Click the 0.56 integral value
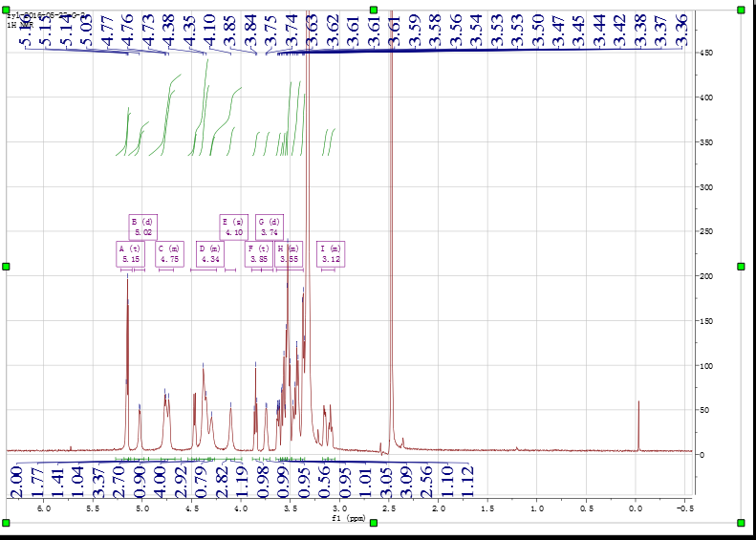 coord(325,482)
